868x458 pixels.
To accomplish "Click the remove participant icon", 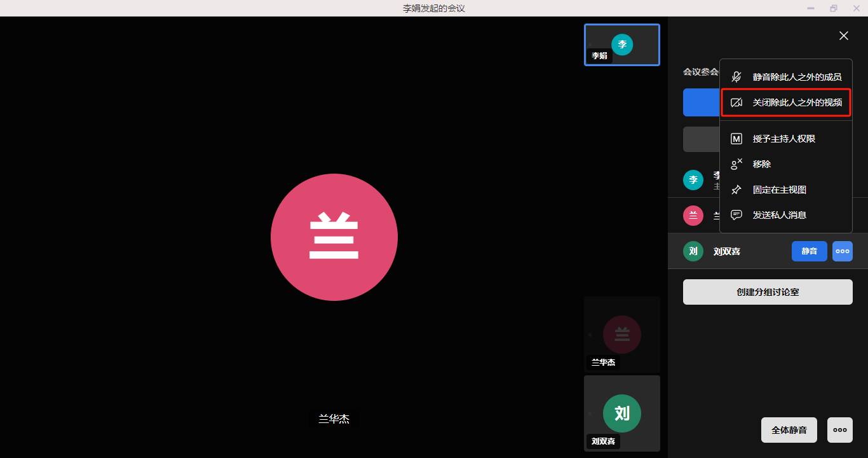I will point(736,164).
